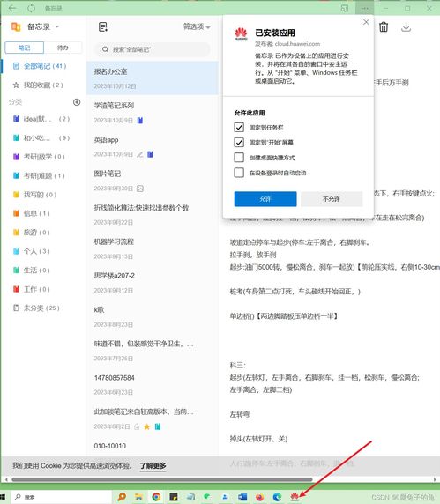Viewport: 440px width, 504px height.
Task: Add a new category with plus icon
Action: click(77, 102)
